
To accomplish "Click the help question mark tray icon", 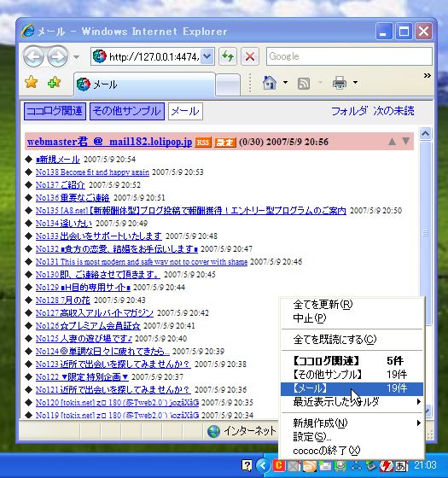I will (x=247, y=465).
